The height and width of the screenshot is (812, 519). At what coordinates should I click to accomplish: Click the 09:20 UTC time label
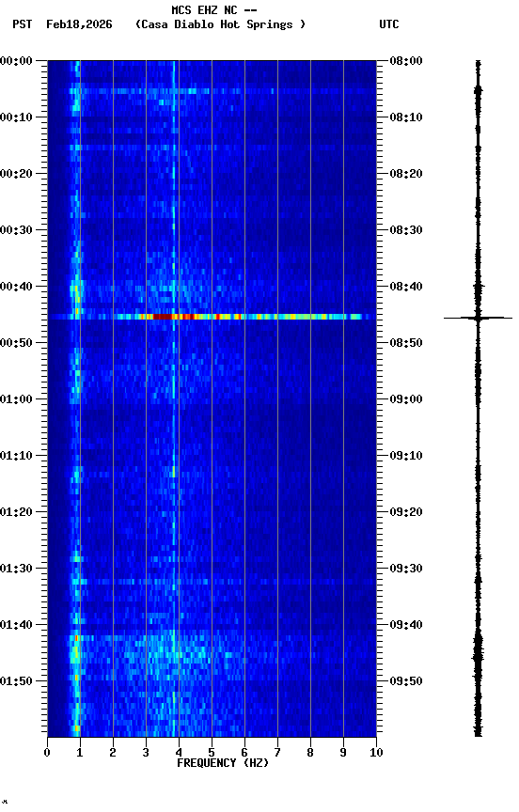point(406,512)
